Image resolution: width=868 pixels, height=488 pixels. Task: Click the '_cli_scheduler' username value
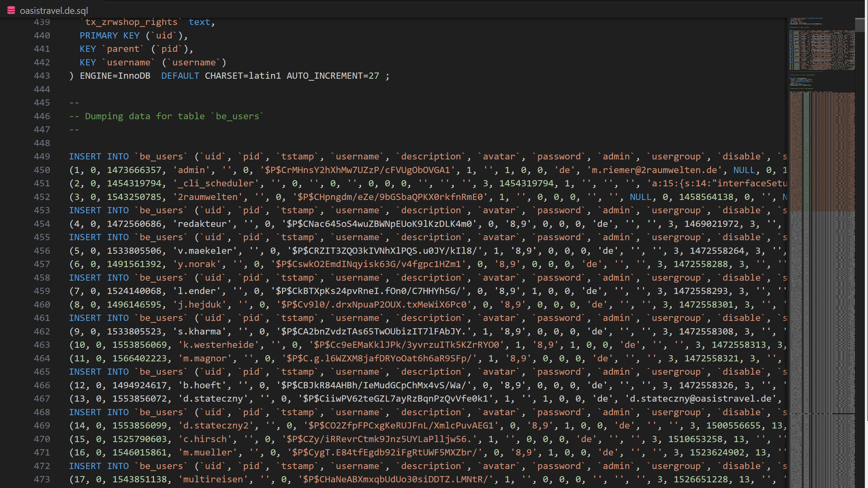tap(215, 183)
